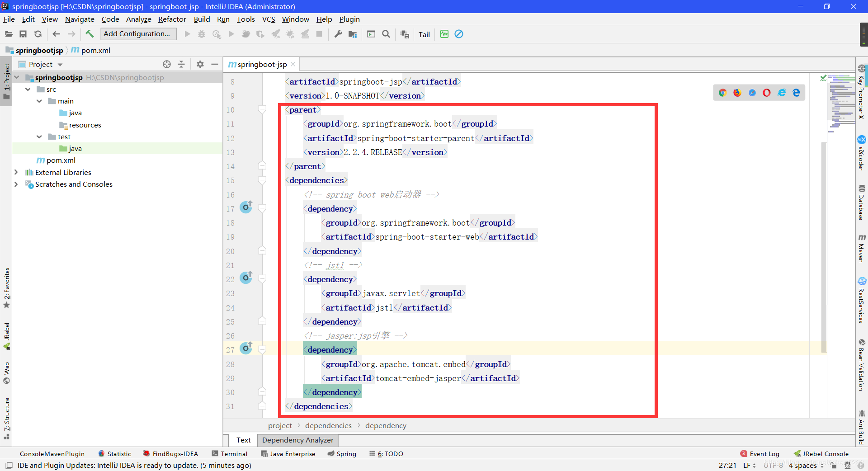Open Project panel gear settings
The height and width of the screenshot is (471, 868).
tap(200, 64)
